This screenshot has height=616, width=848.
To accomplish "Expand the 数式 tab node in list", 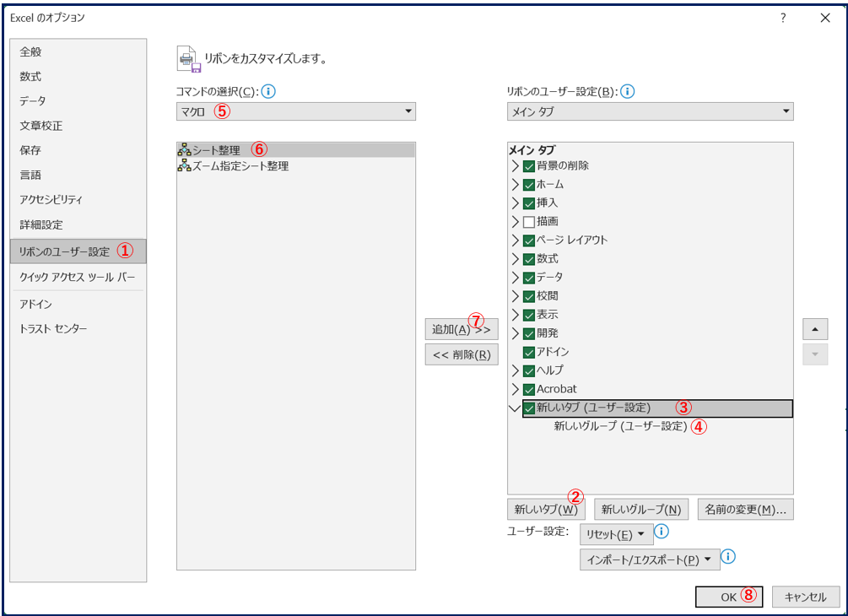I will pyautogui.click(x=515, y=259).
